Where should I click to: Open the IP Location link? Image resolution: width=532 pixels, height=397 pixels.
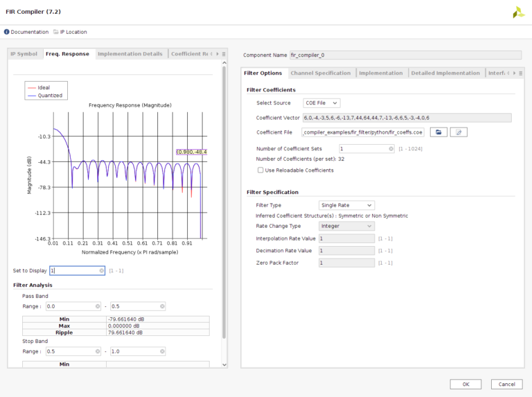[x=73, y=32]
